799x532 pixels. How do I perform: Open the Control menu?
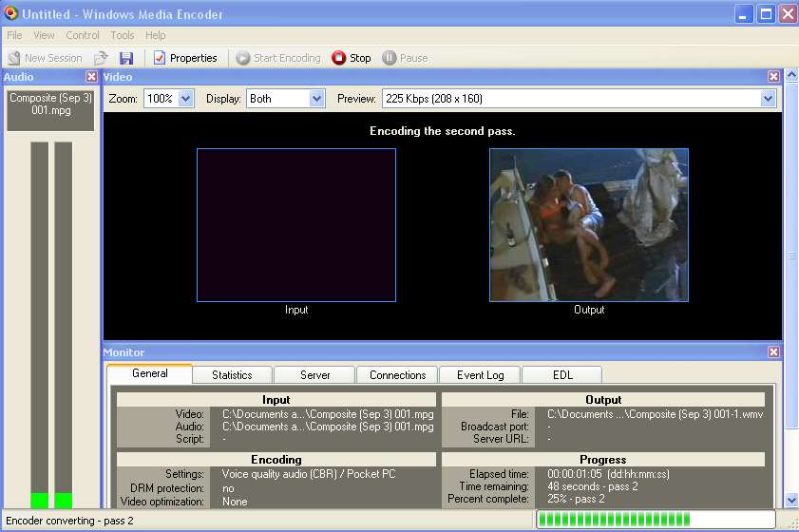click(x=82, y=35)
